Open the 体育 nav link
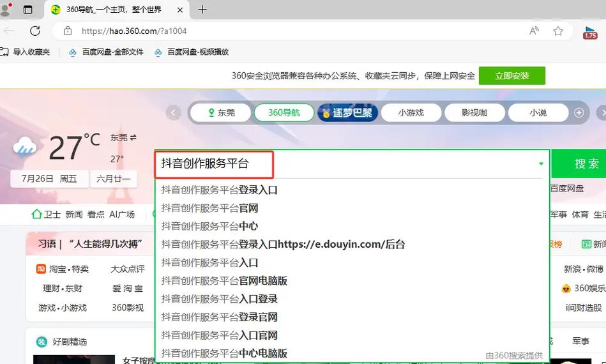This screenshot has width=606, height=364. click(580, 215)
